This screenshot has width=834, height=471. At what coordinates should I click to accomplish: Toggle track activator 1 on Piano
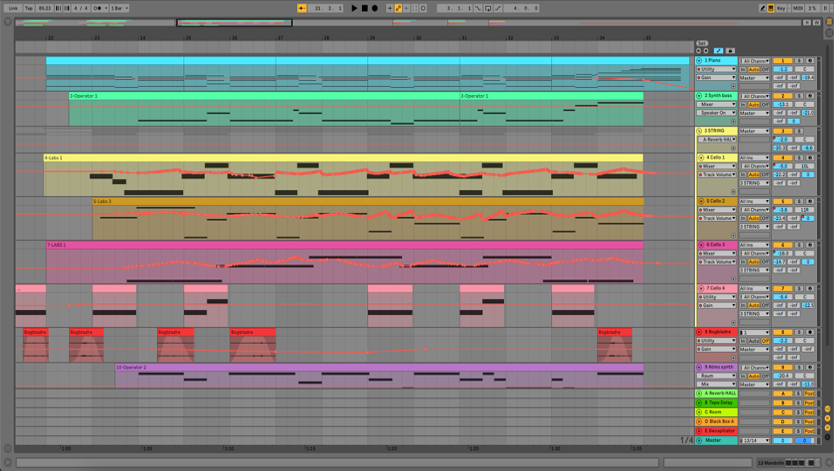[x=782, y=61]
